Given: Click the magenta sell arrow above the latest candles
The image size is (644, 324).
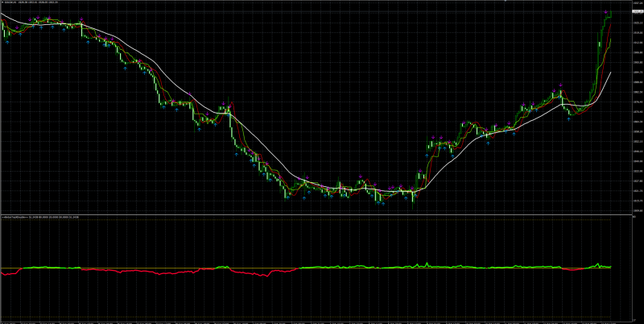Looking at the screenshot, I should coord(606,12).
